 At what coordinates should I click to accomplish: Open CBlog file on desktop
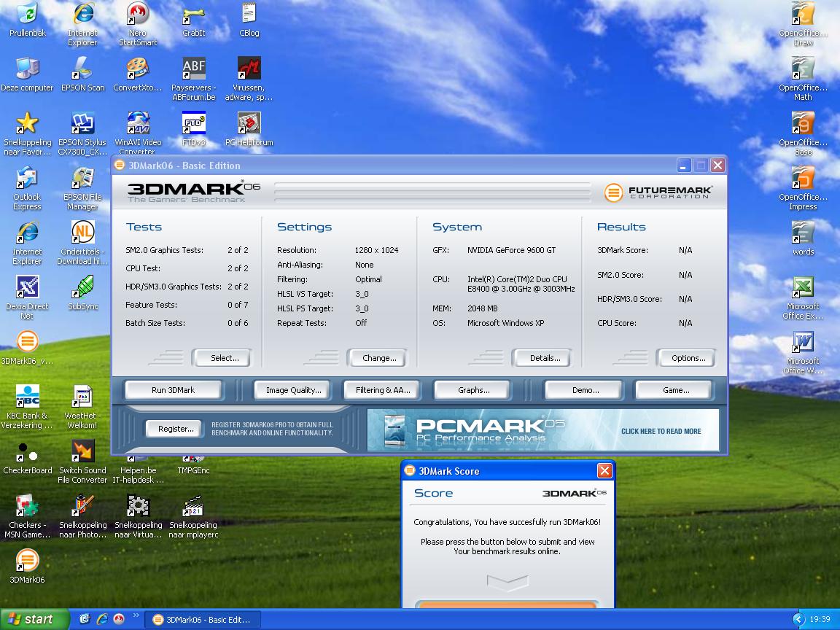pos(249,19)
